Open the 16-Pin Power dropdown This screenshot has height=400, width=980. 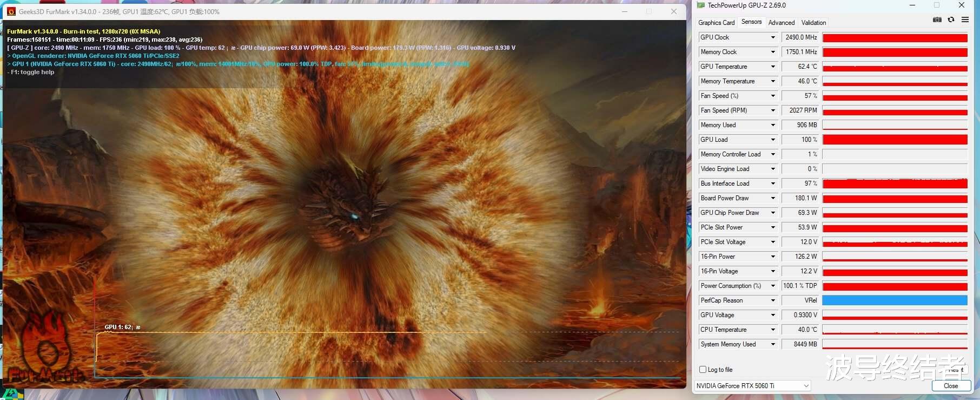click(773, 257)
